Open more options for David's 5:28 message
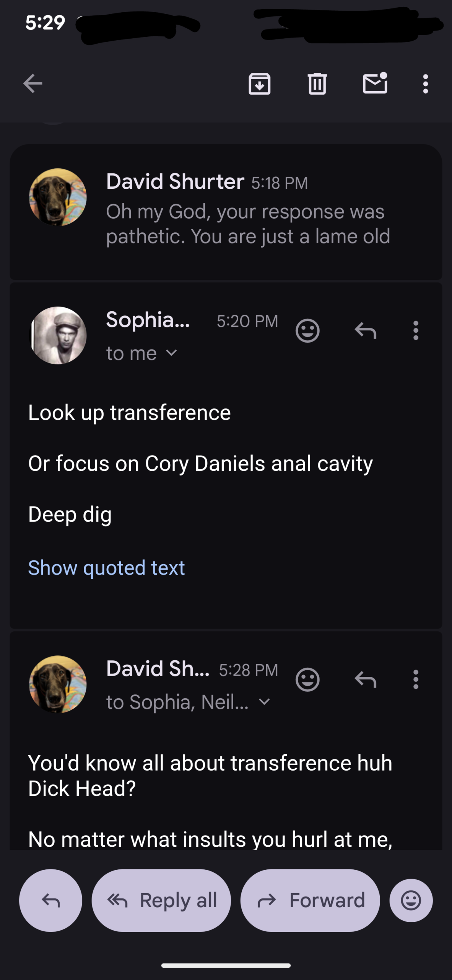The width and height of the screenshot is (452, 980). coord(416,679)
